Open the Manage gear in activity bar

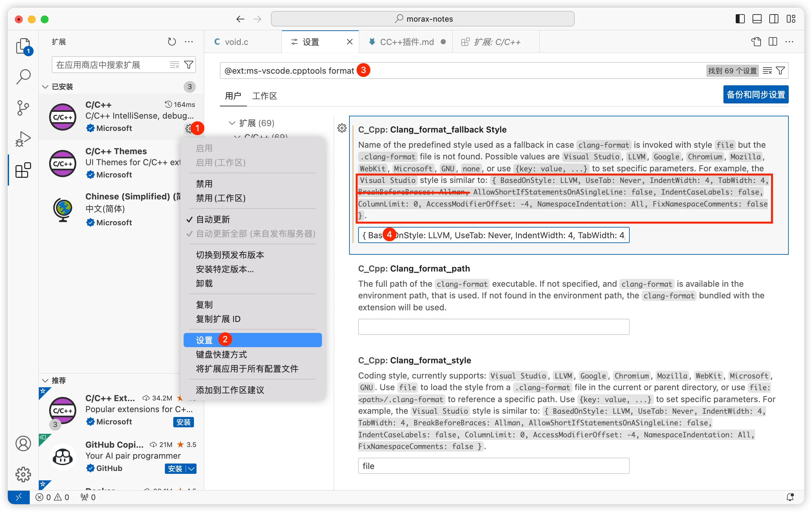pyautogui.click(x=23, y=474)
